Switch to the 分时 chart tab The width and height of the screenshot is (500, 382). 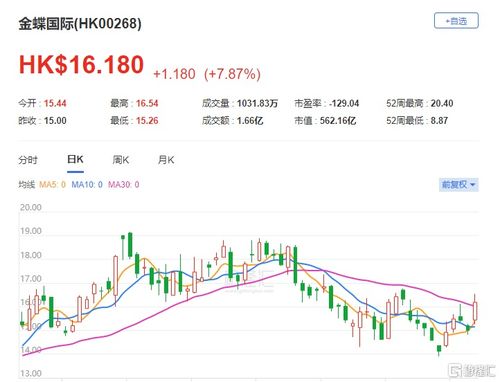point(28,160)
